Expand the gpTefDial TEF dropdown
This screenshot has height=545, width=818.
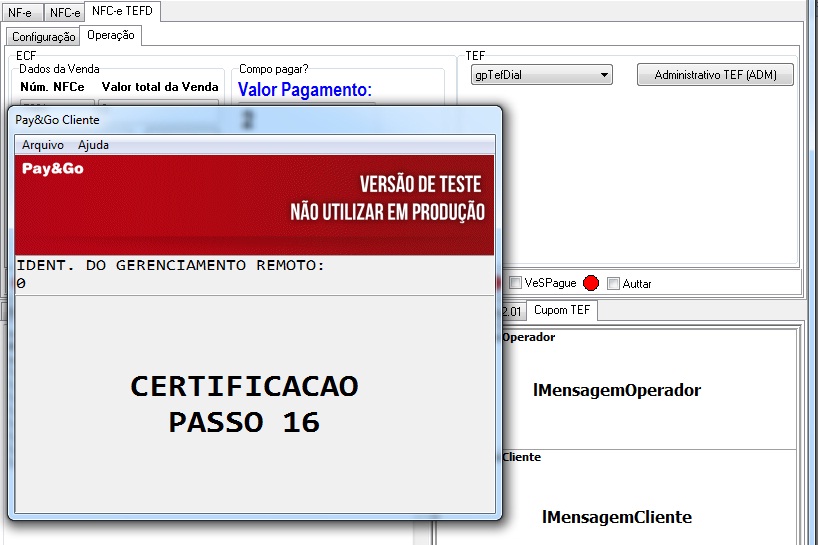click(x=542, y=75)
